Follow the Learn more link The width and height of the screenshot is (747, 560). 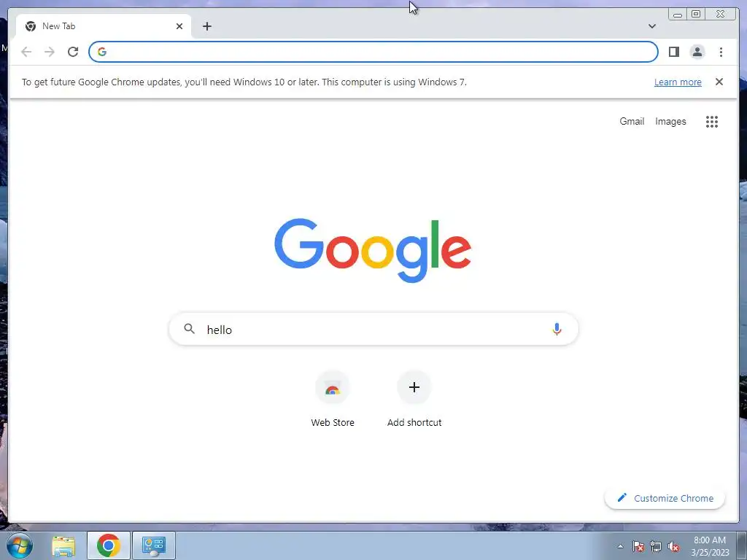coord(678,82)
